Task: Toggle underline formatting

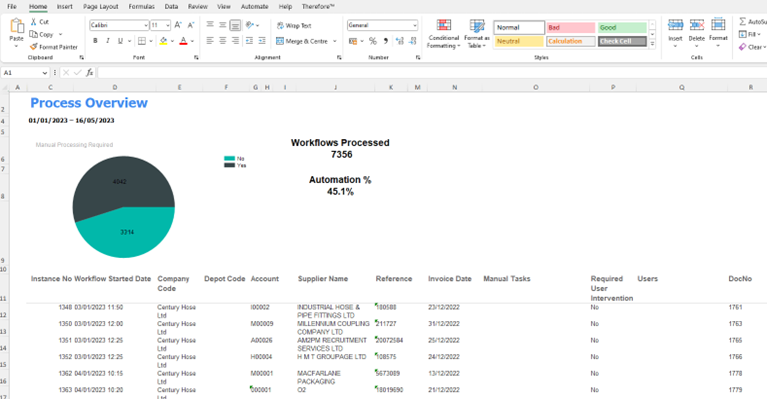Action: pyautogui.click(x=120, y=41)
